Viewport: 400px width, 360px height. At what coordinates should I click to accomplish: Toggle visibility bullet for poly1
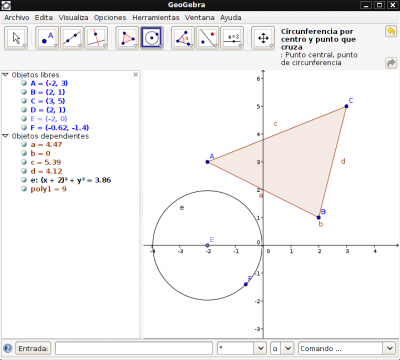(x=24, y=189)
